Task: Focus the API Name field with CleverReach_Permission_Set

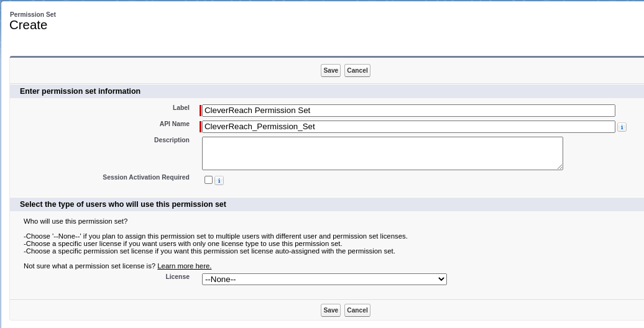Action: tap(408, 127)
